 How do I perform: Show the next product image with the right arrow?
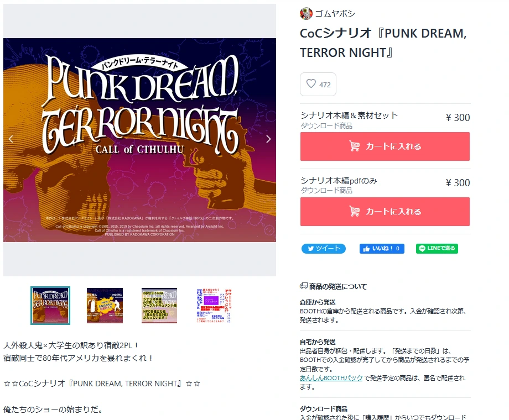(x=268, y=139)
